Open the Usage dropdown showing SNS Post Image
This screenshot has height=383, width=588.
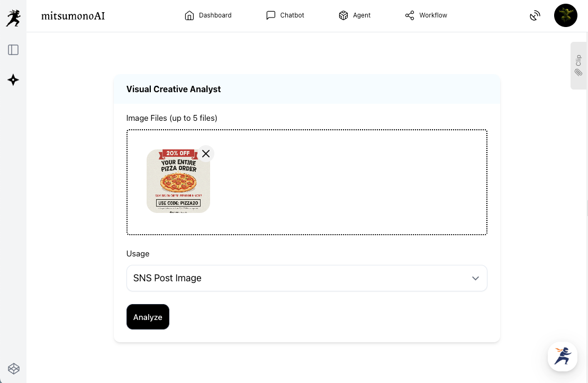pyautogui.click(x=296, y=278)
